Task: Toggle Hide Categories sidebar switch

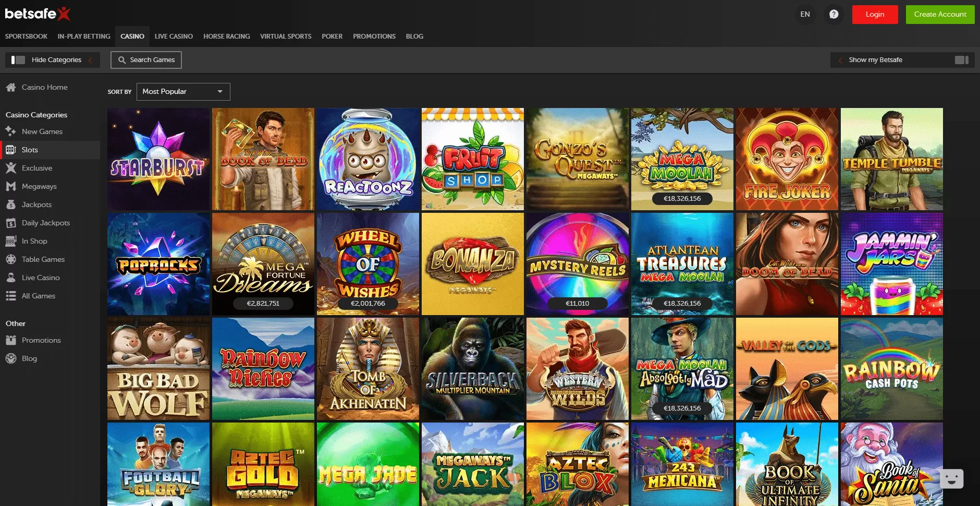Action: [x=18, y=60]
